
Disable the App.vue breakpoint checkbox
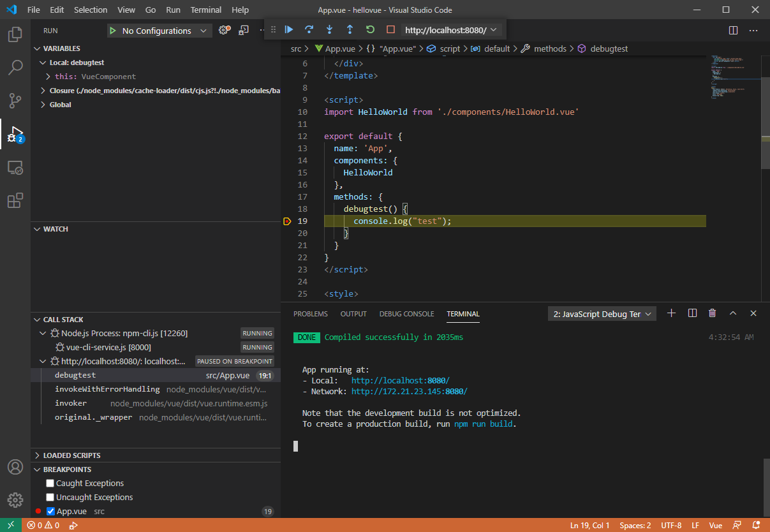click(x=51, y=512)
